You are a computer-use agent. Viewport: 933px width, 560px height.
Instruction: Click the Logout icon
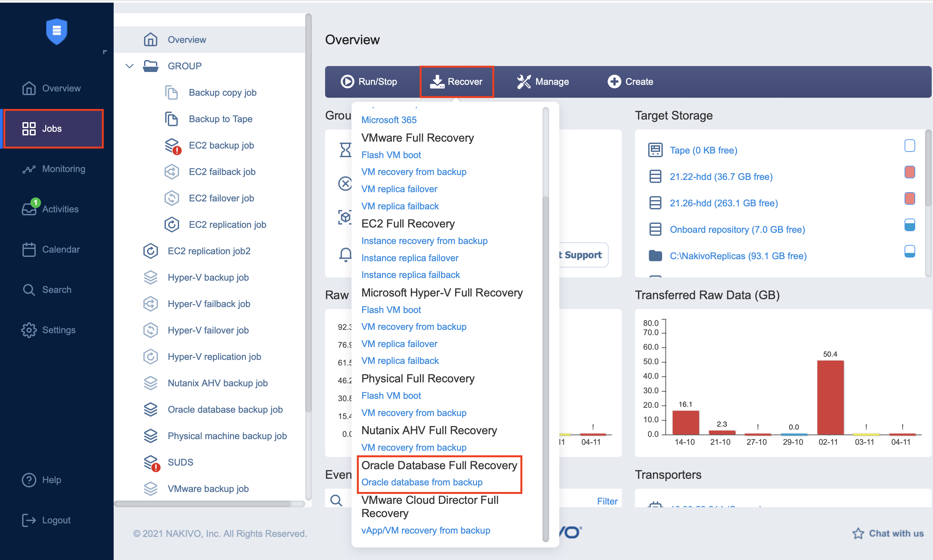coord(29,520)
